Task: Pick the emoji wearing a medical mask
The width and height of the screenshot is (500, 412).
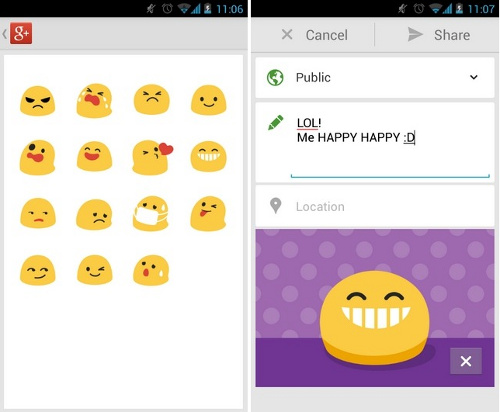Action: (151, 214)
